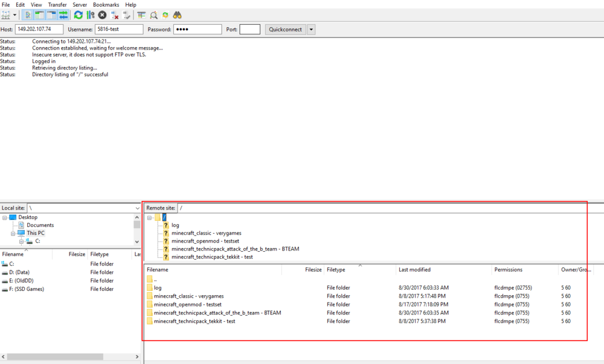The width and height of the screenshot is (604, 364).
Task: Click the Quickconnect button
Action: pyautogui.click(x=285, y=30)
